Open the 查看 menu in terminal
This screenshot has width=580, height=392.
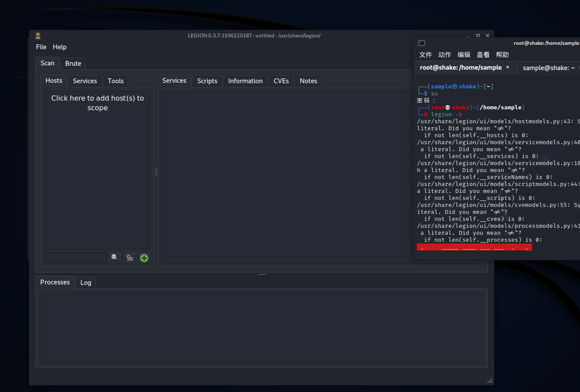coord(483,55)
